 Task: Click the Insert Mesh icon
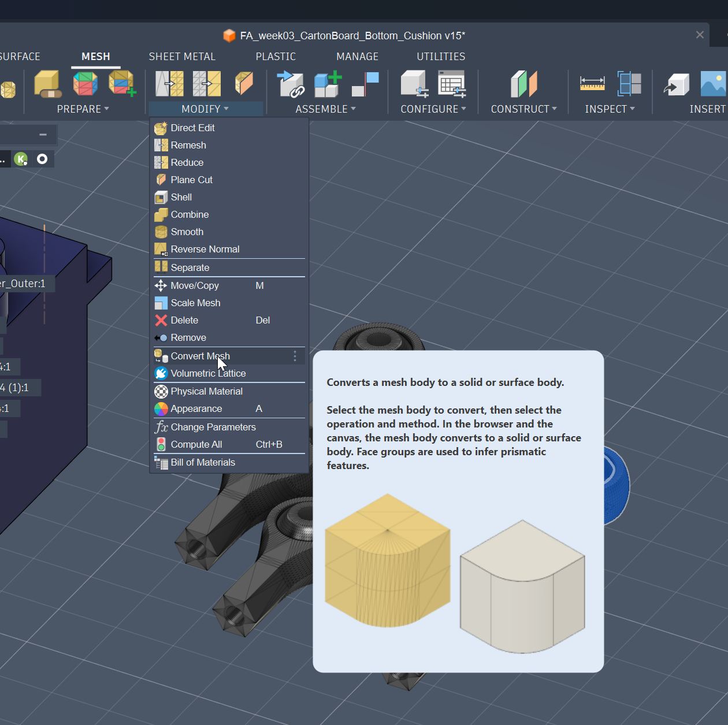tap(676, 84)
